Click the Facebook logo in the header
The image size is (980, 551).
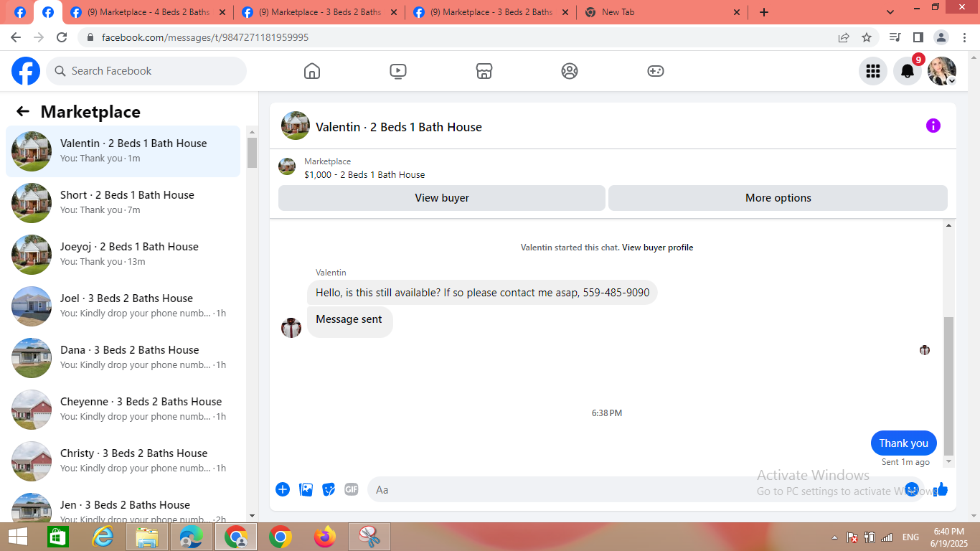click(x=26, y=71)
